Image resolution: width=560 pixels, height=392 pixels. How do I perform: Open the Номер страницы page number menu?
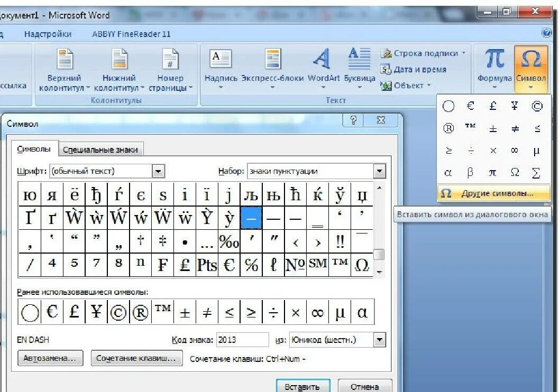(170, 70)
